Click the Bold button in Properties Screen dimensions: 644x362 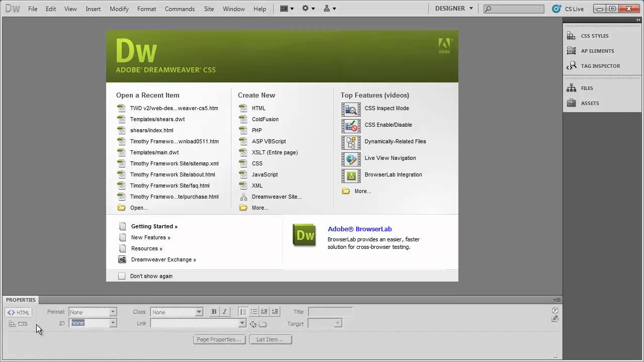coord(214,312)
